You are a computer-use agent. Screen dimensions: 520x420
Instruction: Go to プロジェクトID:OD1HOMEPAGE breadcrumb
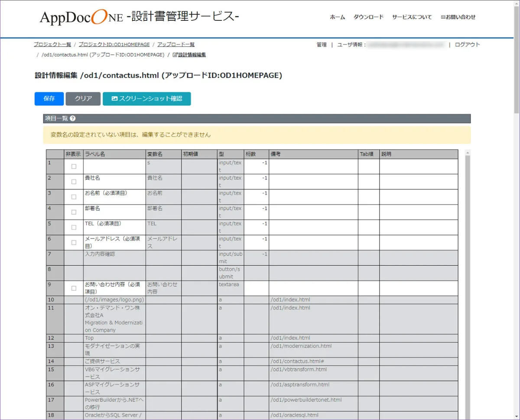(x=114, y=45)
